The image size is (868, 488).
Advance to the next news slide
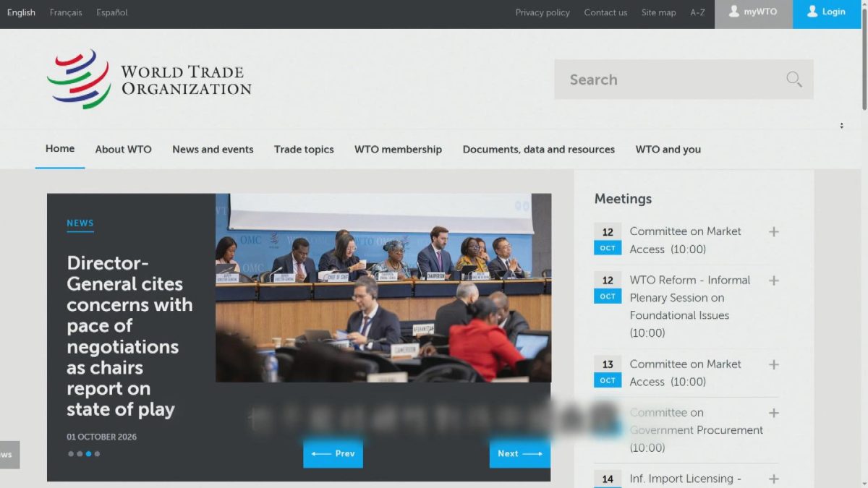click(x=519, y=453)
